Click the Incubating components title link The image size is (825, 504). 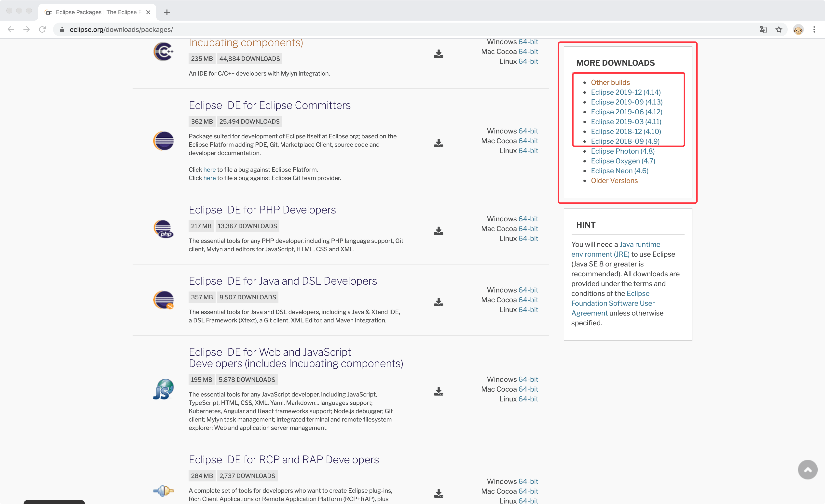246,43
